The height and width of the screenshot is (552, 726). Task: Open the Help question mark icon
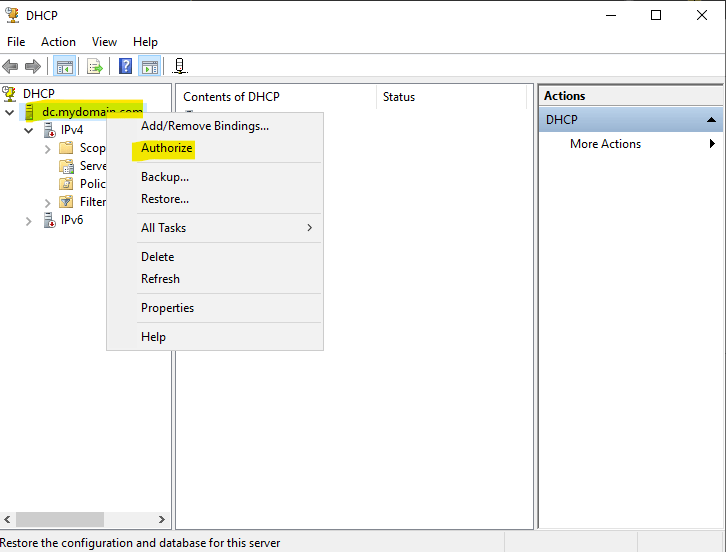click(126, 67)
